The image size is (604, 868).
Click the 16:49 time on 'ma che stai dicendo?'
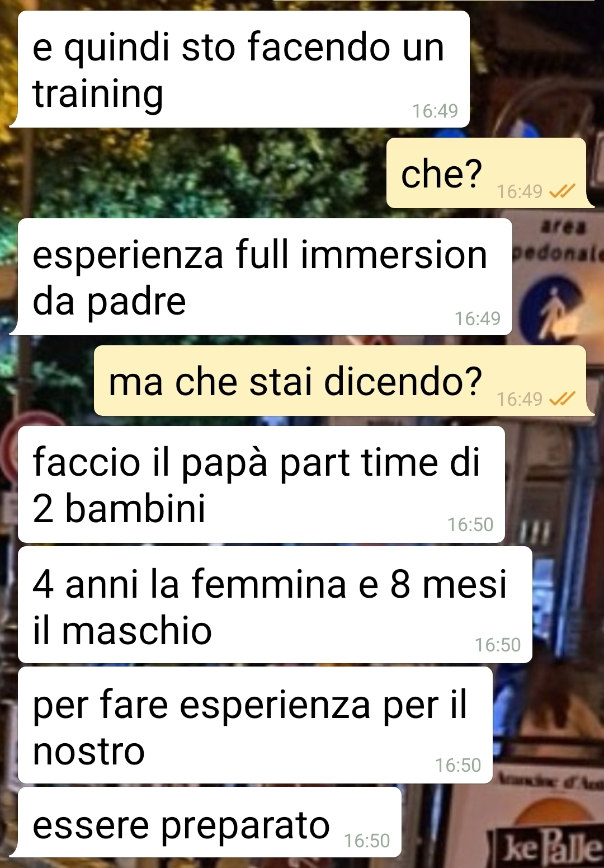[x=520, y=398]
